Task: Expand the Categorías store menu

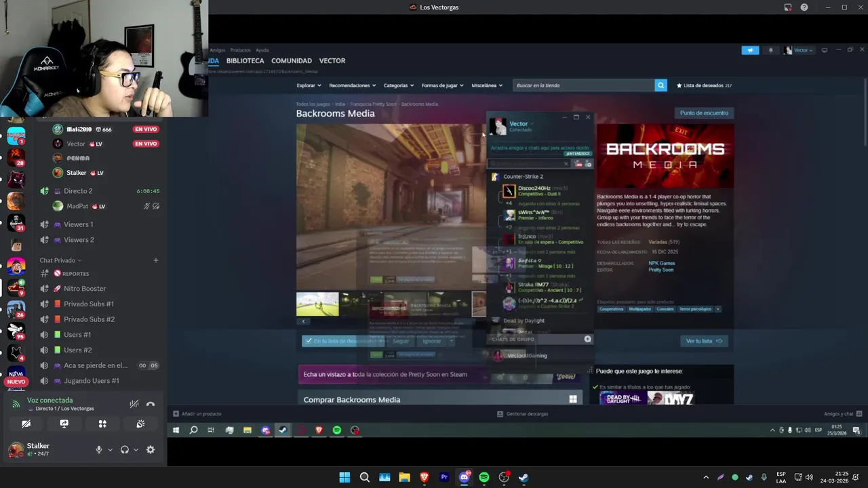Action: (399, 85)
